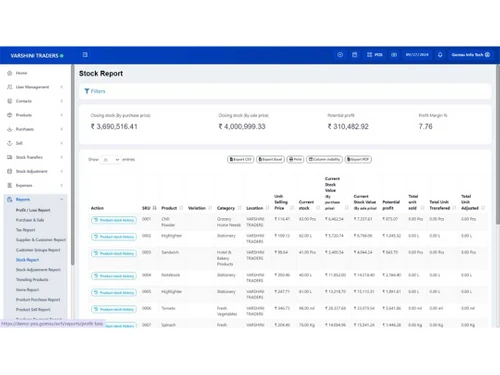This screenshot has width=500, height=375.
Task: Sort by Category column
Action: coord(229,208)
